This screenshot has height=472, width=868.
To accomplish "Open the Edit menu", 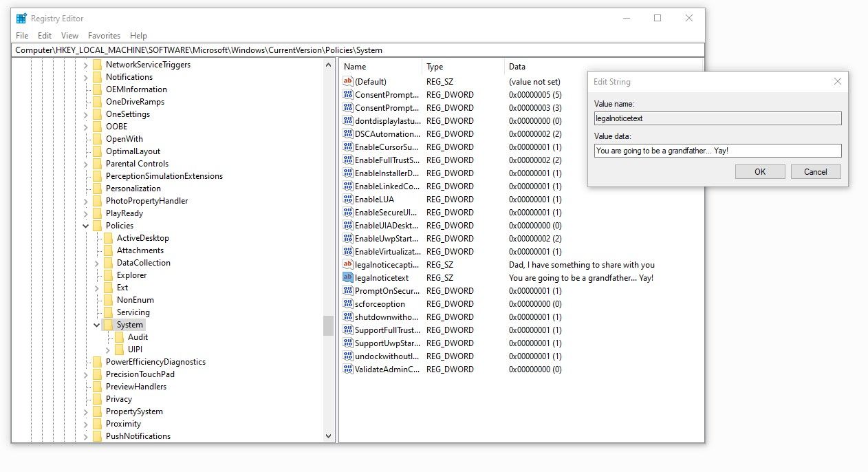I will [45, 36].
